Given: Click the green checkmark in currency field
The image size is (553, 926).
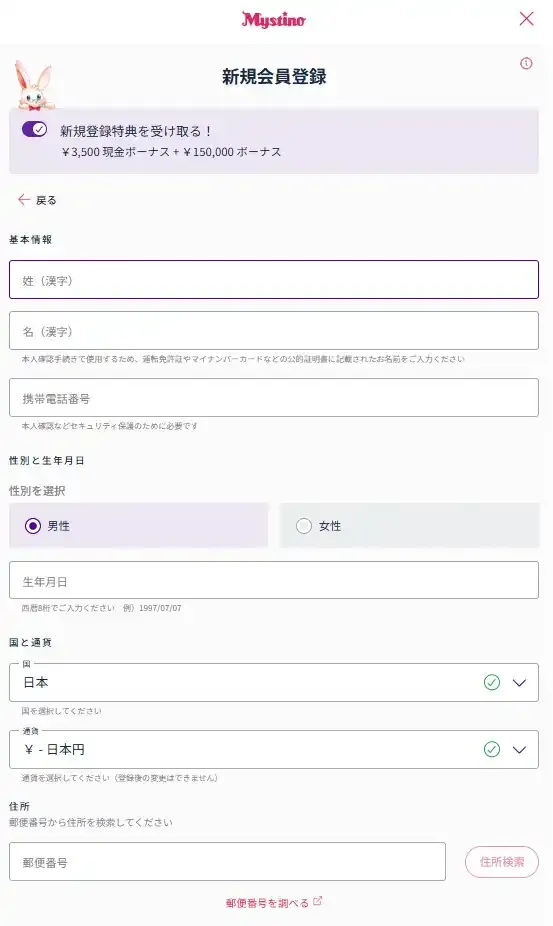Looking at the screenshot, I should (492, 749).
